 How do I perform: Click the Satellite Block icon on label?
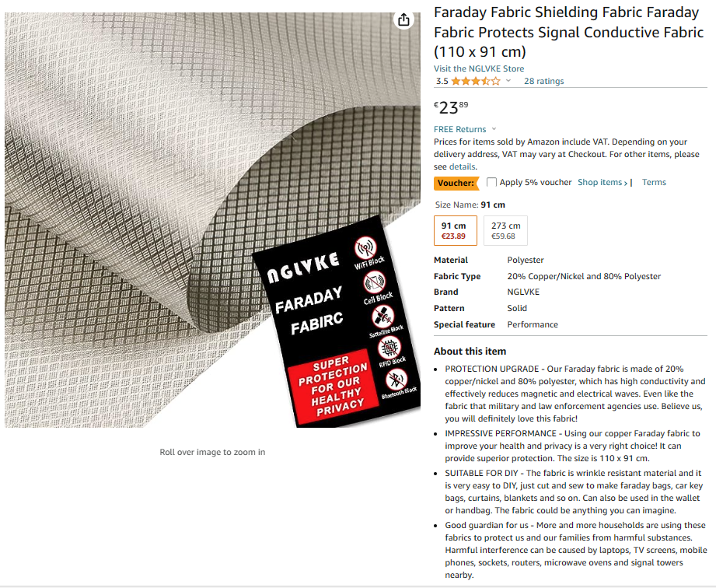382,316
